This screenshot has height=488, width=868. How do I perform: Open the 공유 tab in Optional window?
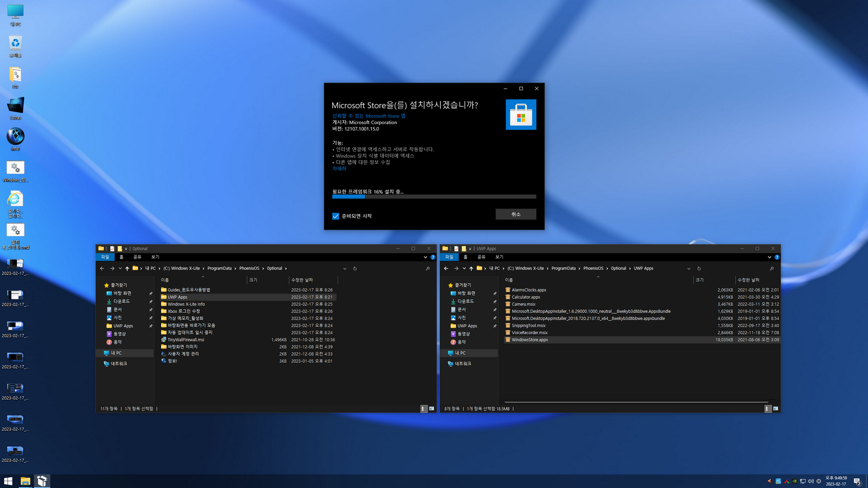(x=137, y=257)
